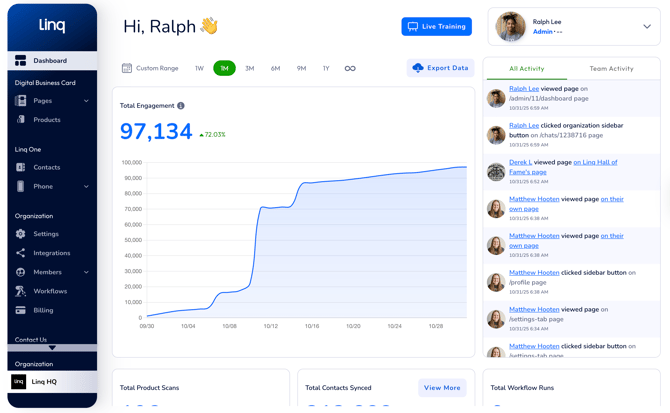This screenshot has width=670, height=413.
Task: Click the Settings gear icon
Action: point(21,234)
